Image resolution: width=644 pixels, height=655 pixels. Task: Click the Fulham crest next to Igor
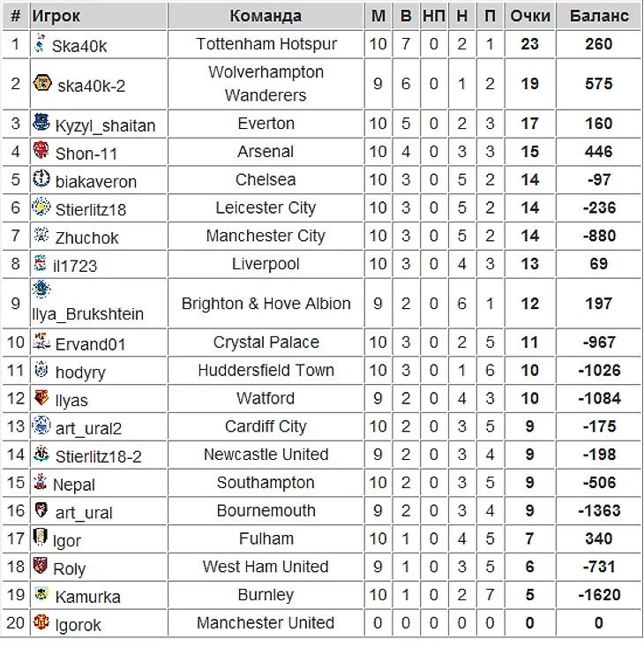pos(40,538)
